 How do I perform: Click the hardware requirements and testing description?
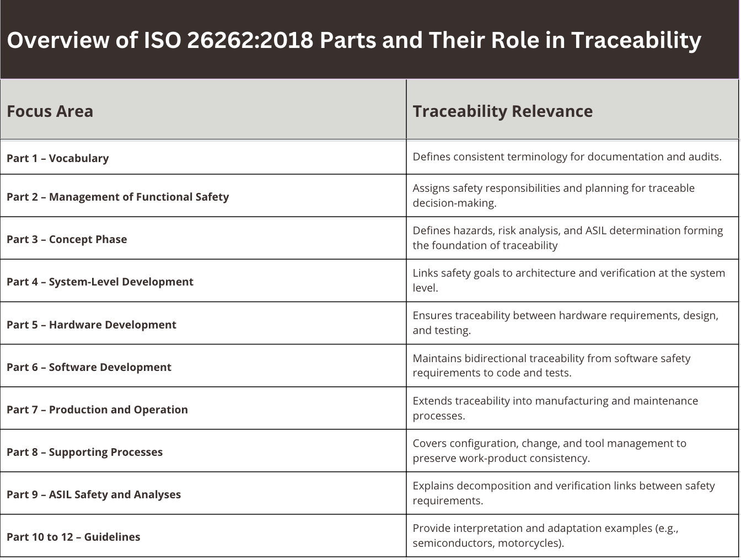566,323
